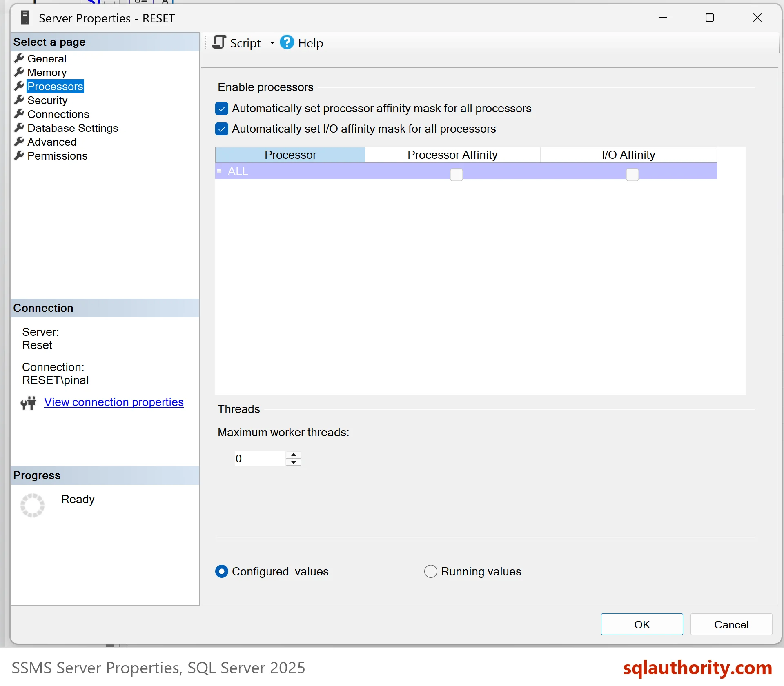Toggle Processor Affinity checkbox in ALL row

[x=457, y=175]
